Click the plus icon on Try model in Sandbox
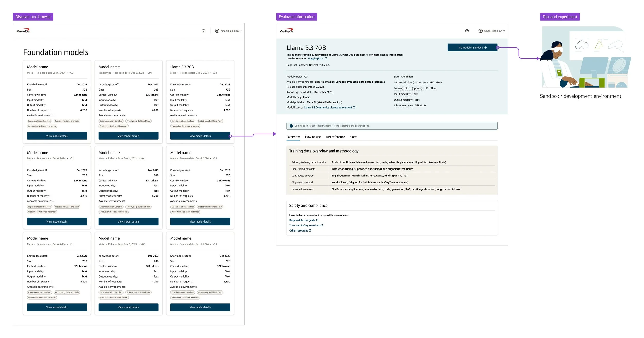The image size is (644, 338). pos(486,48)
